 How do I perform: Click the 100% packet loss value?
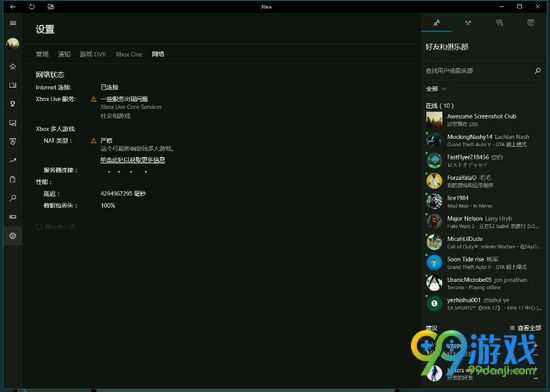108,205
